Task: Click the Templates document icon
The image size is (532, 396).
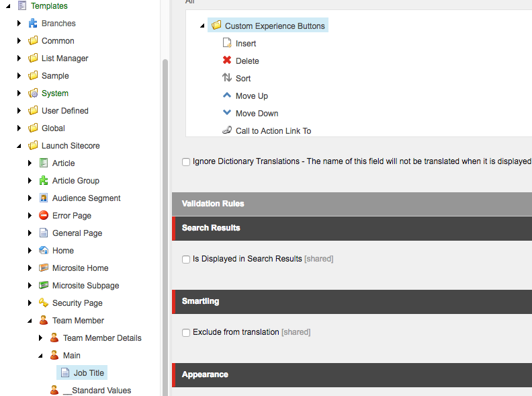Action: point(22,6)
